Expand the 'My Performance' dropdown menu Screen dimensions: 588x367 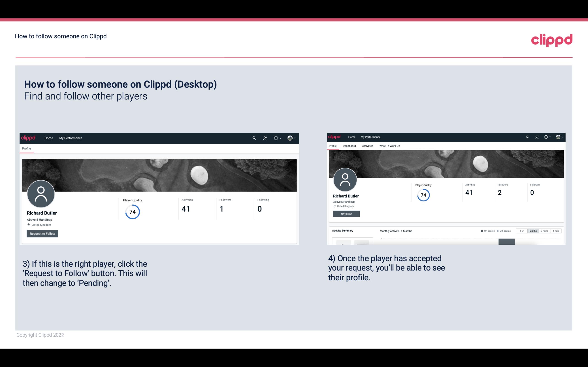pyautogui.click(x=70, y=137)
